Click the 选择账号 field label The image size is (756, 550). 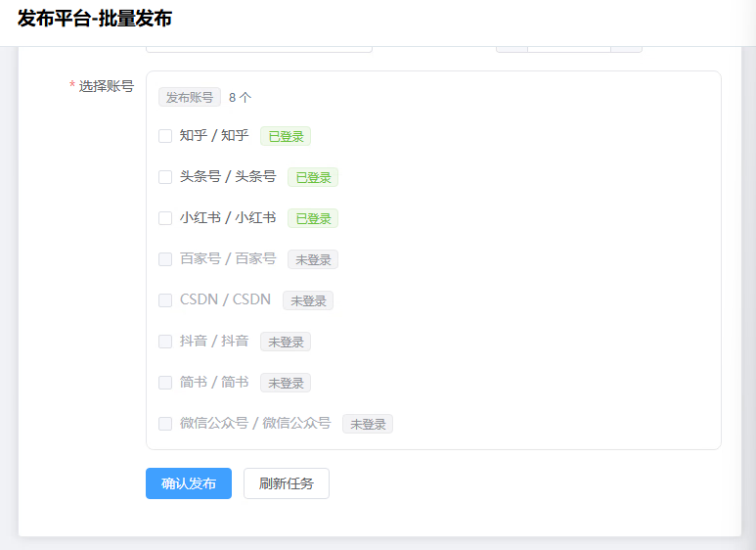pos(107,86)
